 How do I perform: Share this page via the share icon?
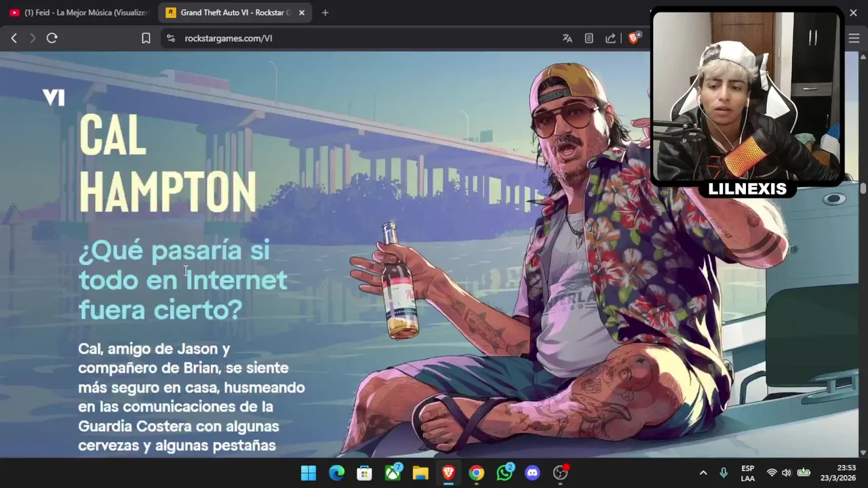(x=611, y=39)
